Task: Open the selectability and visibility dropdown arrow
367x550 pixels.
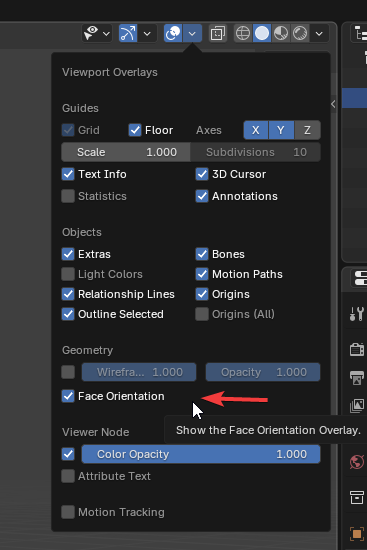Action: 106,34
